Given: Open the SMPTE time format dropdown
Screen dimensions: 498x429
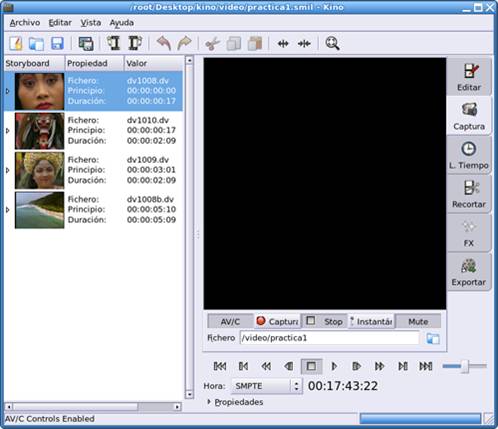Looking at the screenshot, I should [267, 386].
